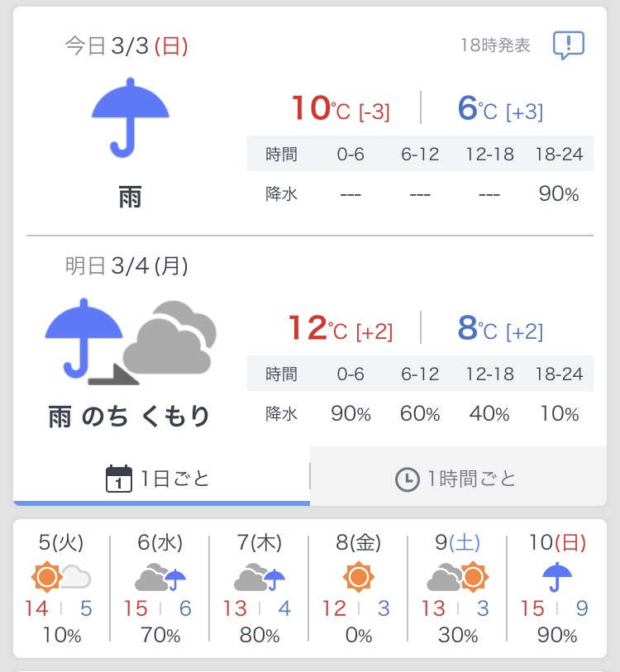Screen dimensions: 620x672
Task: Tap the warning speech bubble icon
Action: pos(568,45)
